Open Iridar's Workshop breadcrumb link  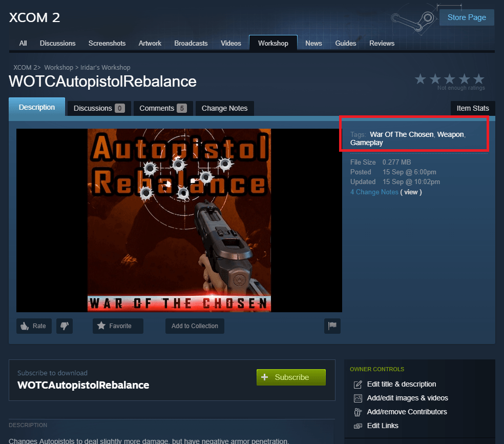pyautogui.click(x=106, y=68)
